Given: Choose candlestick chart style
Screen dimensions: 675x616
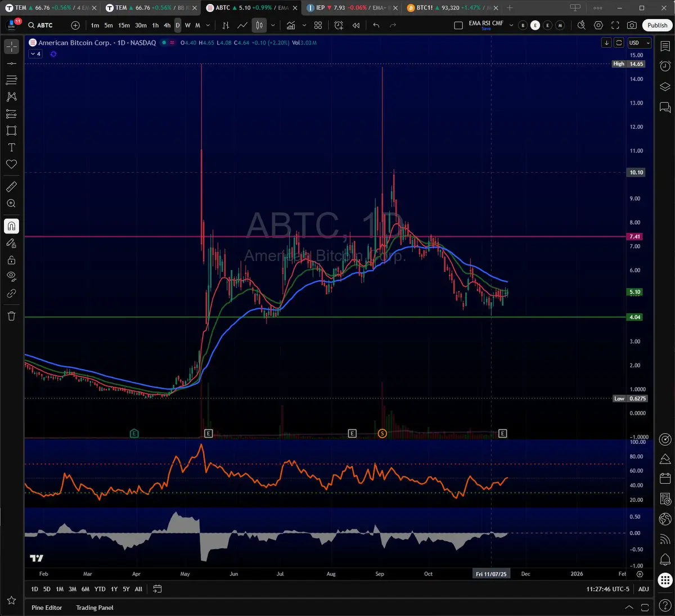Looking at the screenshot, I should 259,25.
